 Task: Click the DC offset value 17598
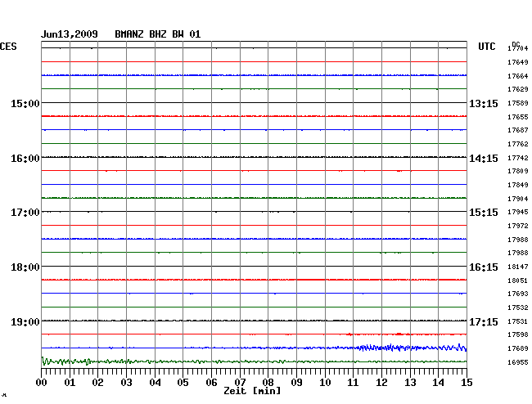pos(518,334)
